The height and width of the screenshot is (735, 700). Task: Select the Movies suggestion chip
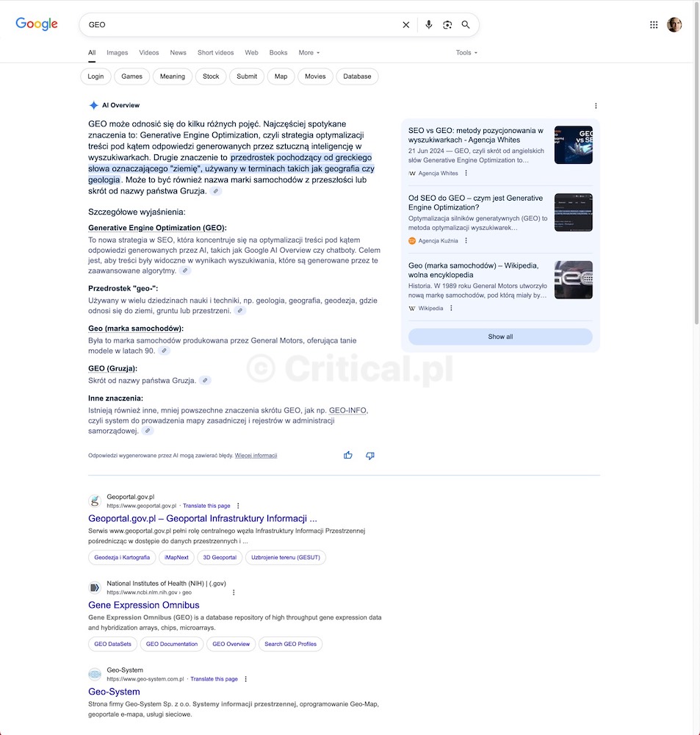coord(315,76)
